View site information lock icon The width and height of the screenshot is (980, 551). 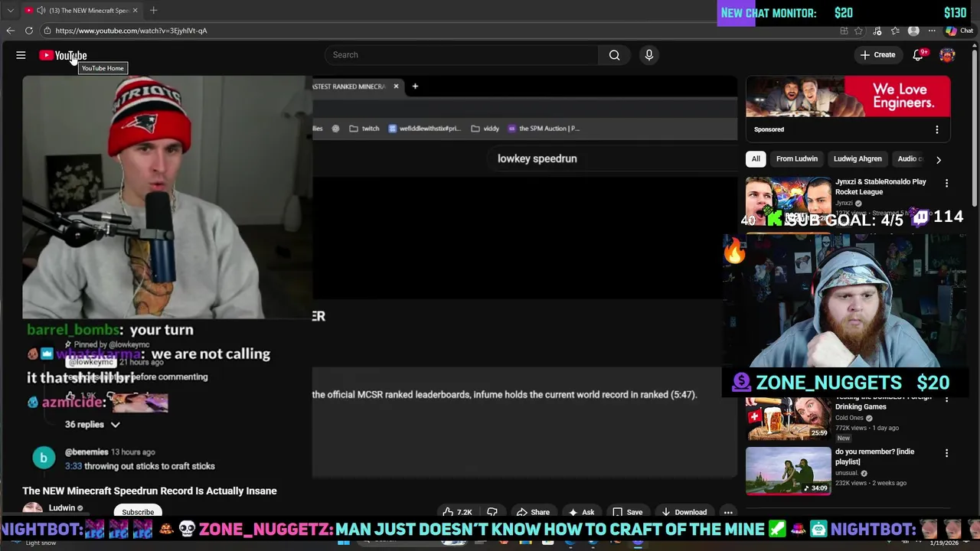point(47,31)
